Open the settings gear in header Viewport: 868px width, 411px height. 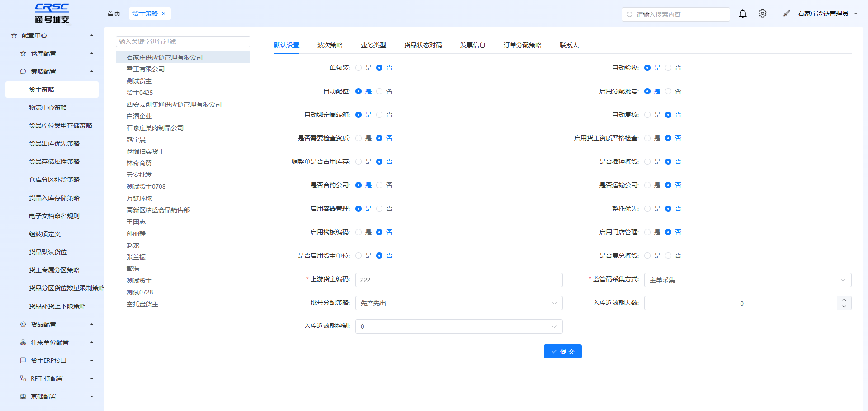pyautogui.click(x=763, y=14)
